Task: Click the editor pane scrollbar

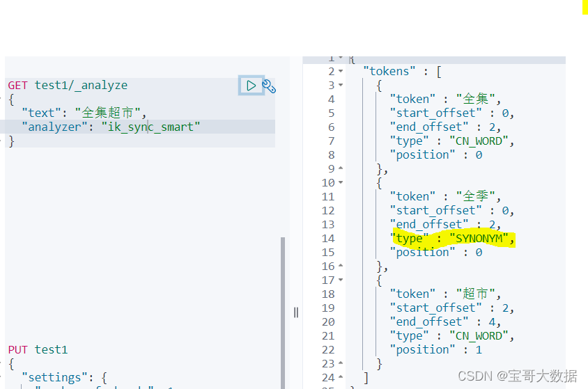Action: 283,312
